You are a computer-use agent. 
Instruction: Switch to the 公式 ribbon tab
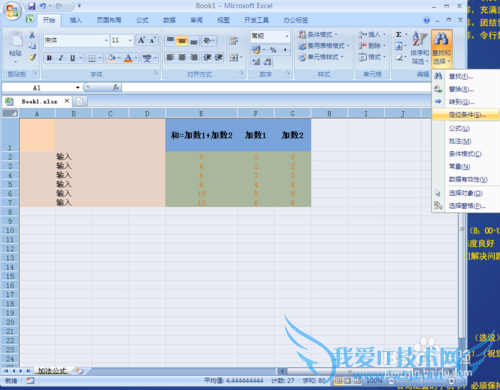pos(142,20)
